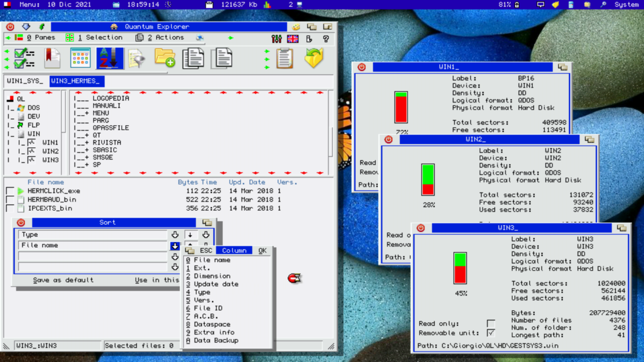This screenshot has width=644, height=362.
Task: Tick the checkbox for IPCEXTS_bin
Action: [10, 208]
